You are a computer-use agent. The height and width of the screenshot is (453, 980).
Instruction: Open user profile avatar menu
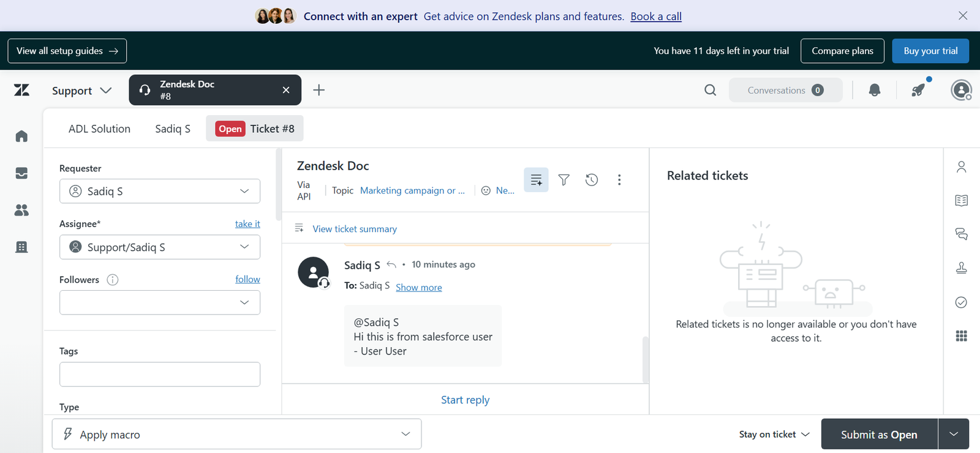(x=961, y=90)
